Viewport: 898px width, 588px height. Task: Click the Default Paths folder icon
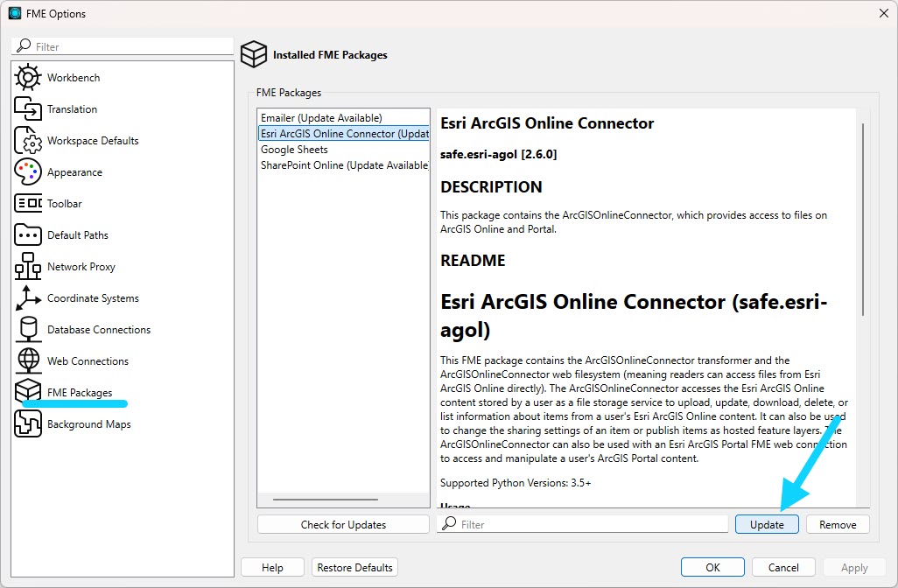point(27,234)
